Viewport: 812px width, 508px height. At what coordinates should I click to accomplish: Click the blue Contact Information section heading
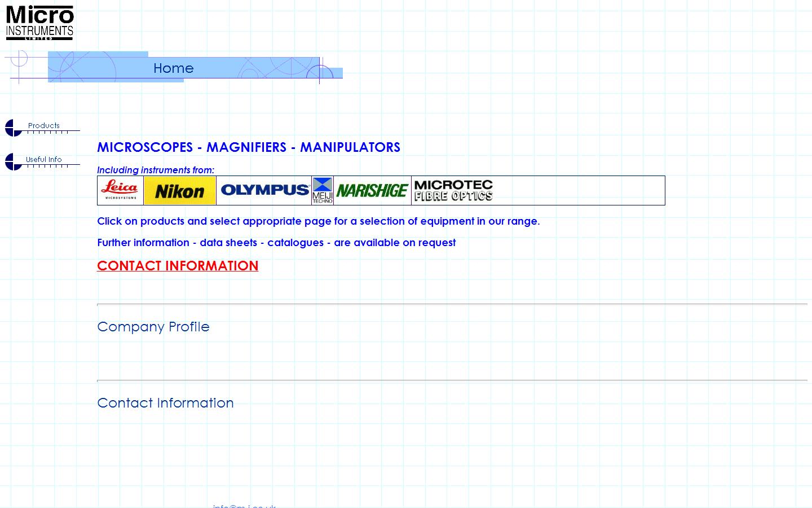[165, 403]
